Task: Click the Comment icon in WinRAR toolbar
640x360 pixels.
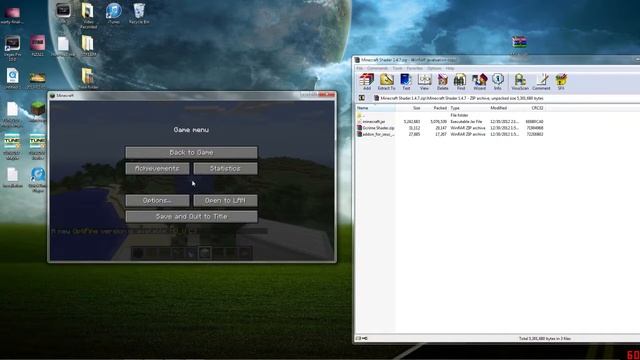Action: click(541, 82)
